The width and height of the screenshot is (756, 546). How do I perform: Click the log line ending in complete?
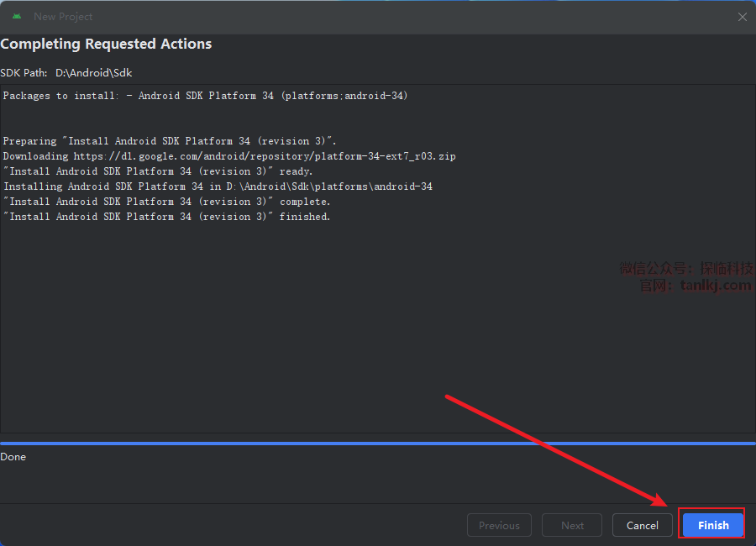[166, 202]
